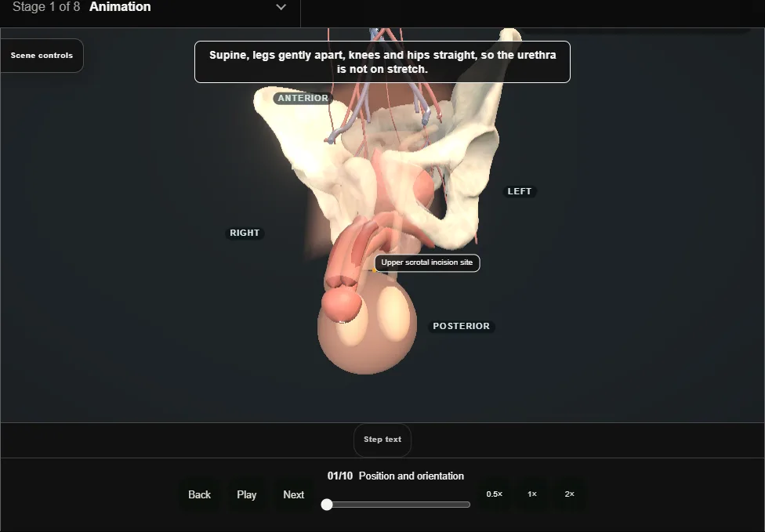Toggle the Step text button
The width and height of the screenshot is (765, 532).
tap(382, 440)
